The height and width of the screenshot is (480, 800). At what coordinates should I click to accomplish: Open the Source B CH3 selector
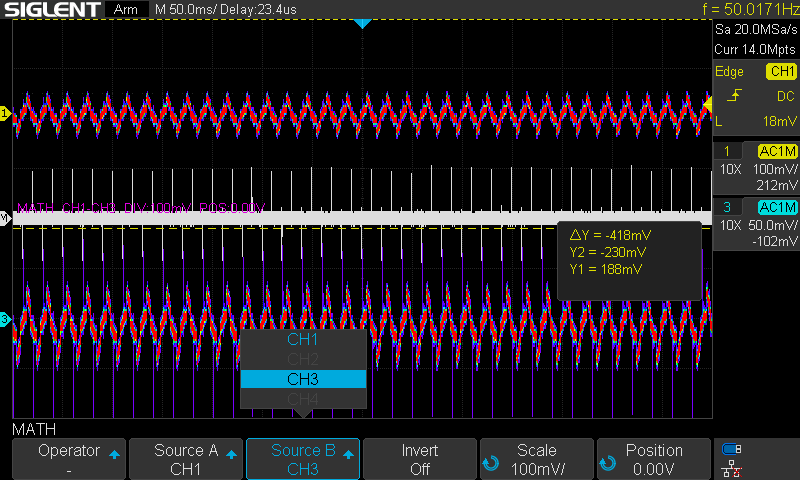[303, 459]
